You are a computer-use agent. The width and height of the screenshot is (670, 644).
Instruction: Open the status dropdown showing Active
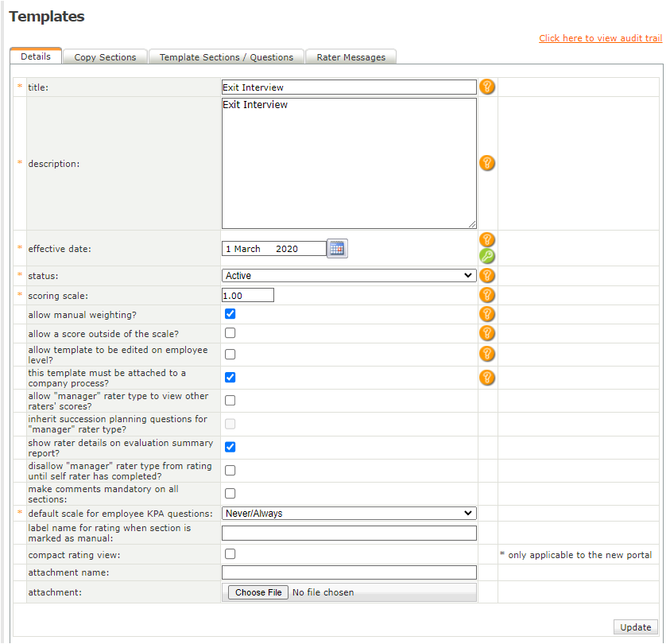tap(349, 276)
